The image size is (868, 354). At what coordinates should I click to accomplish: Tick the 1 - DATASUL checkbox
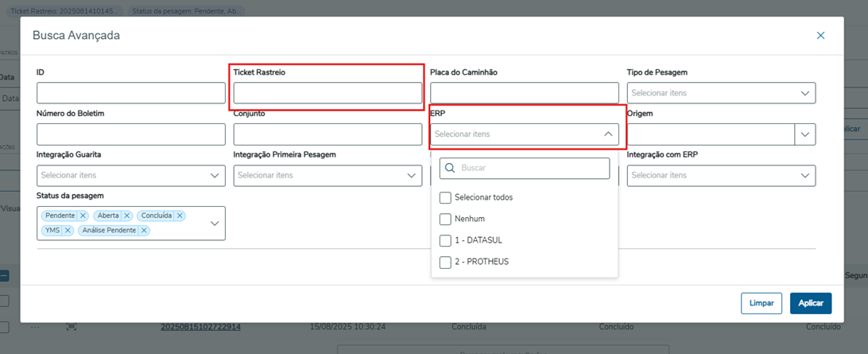(445, 240)
